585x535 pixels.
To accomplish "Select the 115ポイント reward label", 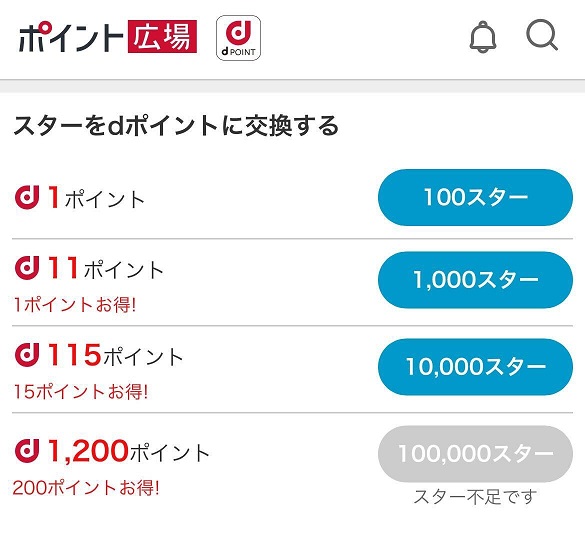I will (x=115, y=355).
